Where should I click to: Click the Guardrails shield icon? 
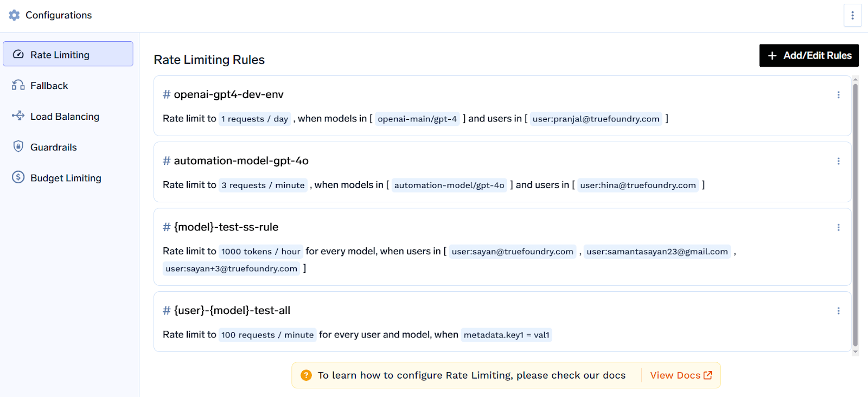tap(18, 146)
